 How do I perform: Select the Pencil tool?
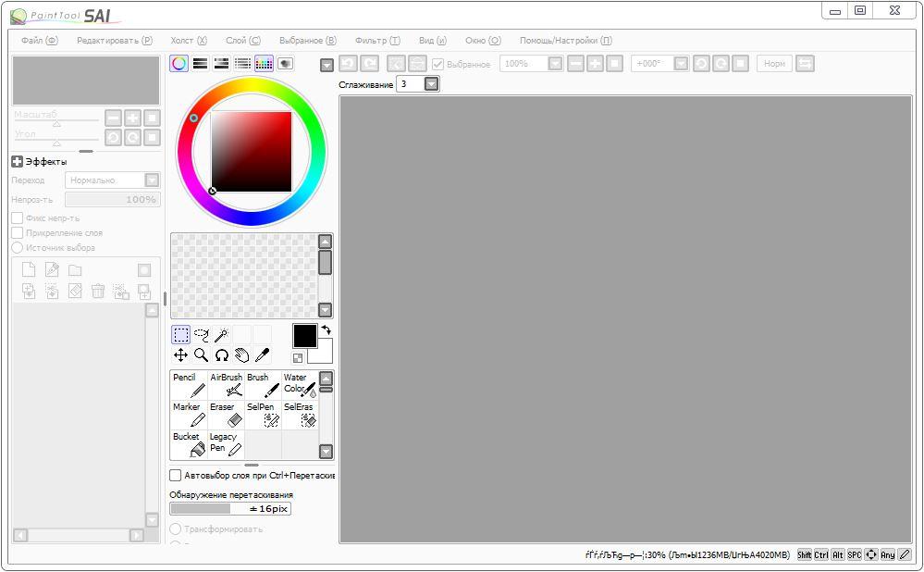190,385
